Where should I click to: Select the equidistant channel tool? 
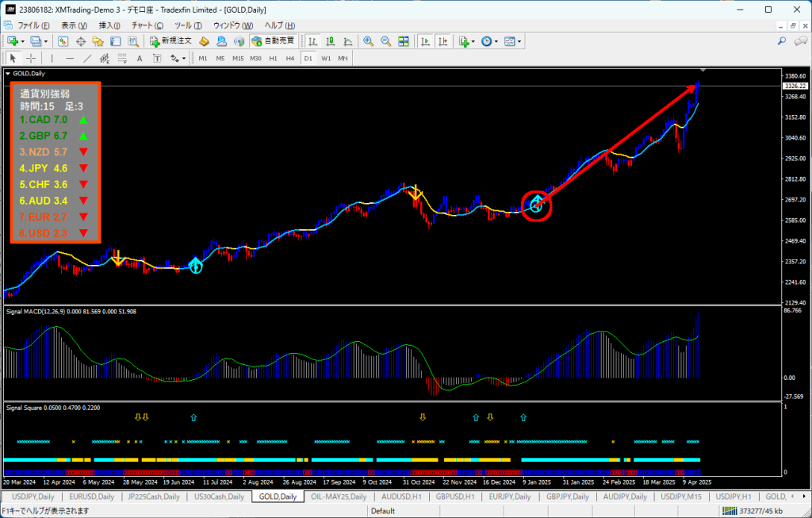[x=105, y=59]
